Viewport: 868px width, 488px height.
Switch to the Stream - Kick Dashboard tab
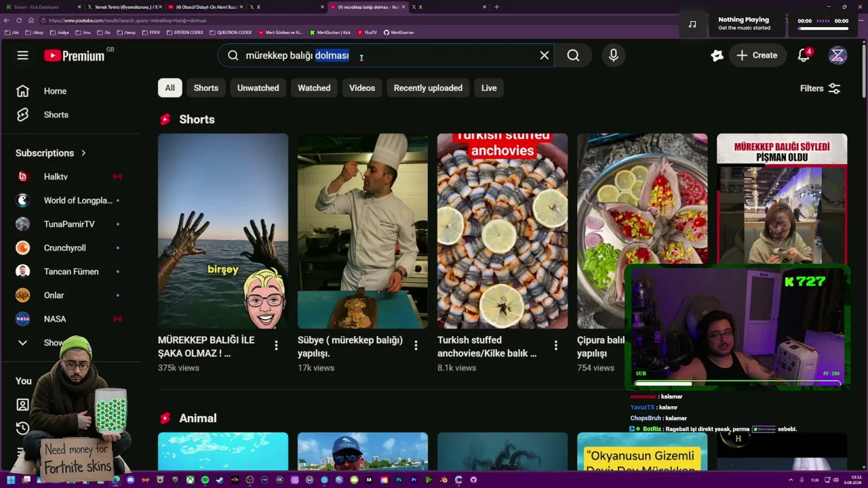click(43, 7)
